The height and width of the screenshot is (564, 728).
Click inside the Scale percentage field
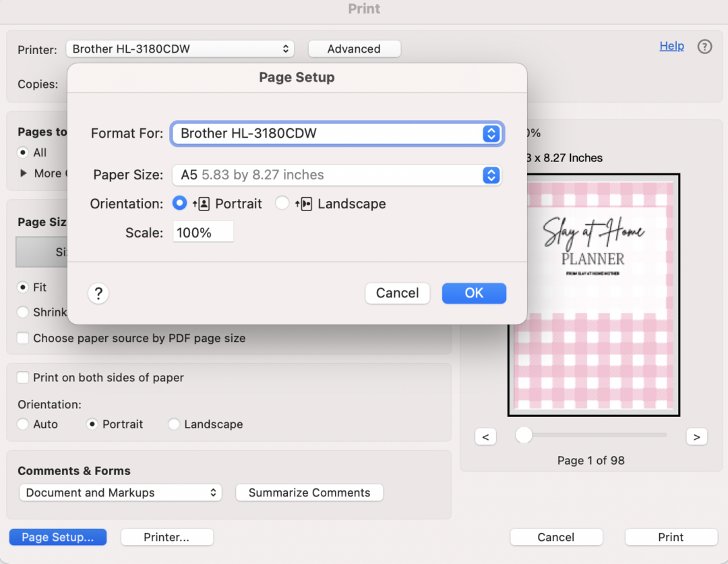(203, 231)
